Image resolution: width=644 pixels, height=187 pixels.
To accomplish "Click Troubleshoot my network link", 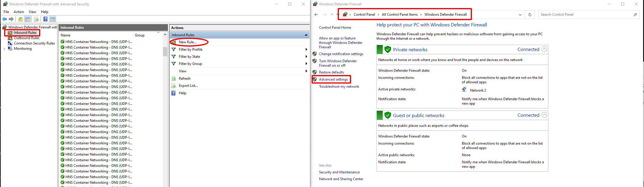I will tap(339, 87).
